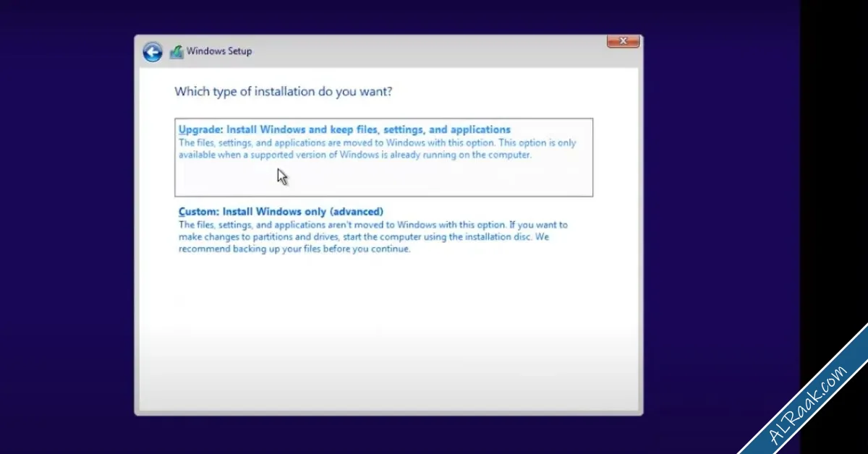Screen dimensions: 868x454
Task: Close the Windows Setup dialog
Action: 623,42
